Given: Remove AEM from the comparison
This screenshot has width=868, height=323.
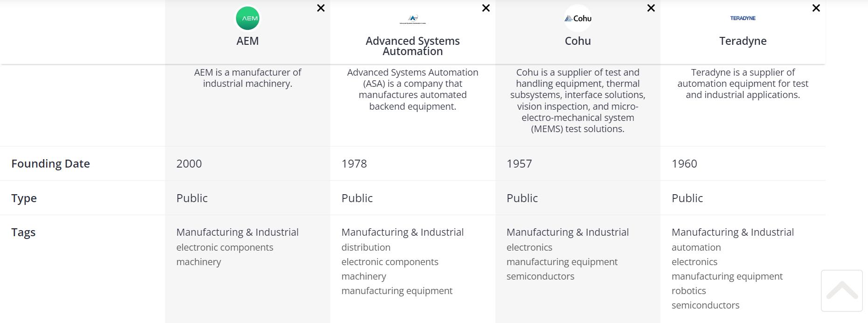Looking at the screenshot, I should point(321,8).
